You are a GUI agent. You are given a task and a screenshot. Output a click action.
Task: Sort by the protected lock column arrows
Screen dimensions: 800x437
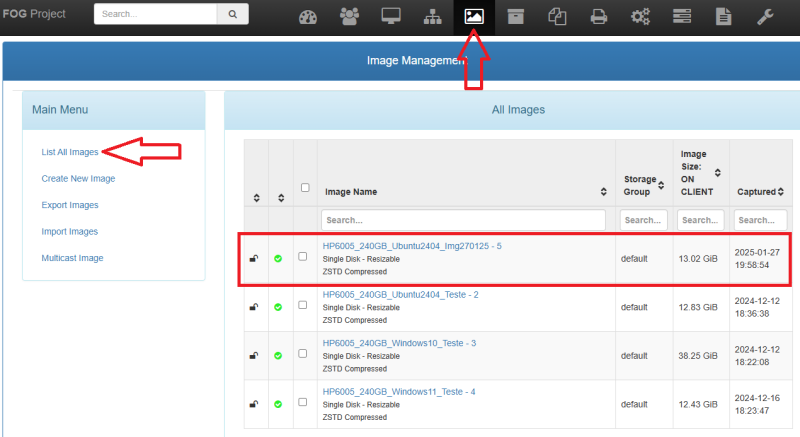click(257, 198)
